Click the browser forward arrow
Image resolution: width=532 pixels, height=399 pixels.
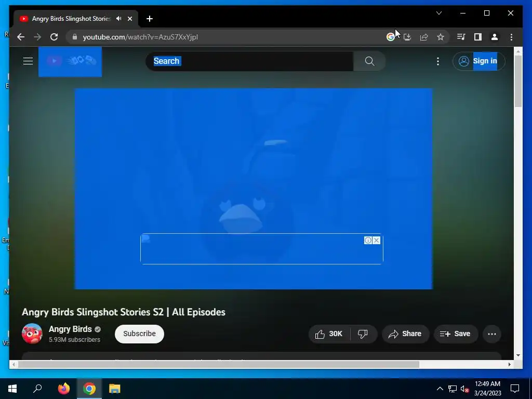pyautogui.click(x=37, y=37)
